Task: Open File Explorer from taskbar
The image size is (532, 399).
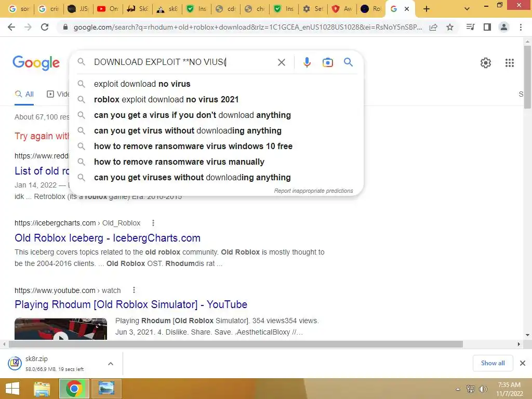Action: click(x=42, y=389)
